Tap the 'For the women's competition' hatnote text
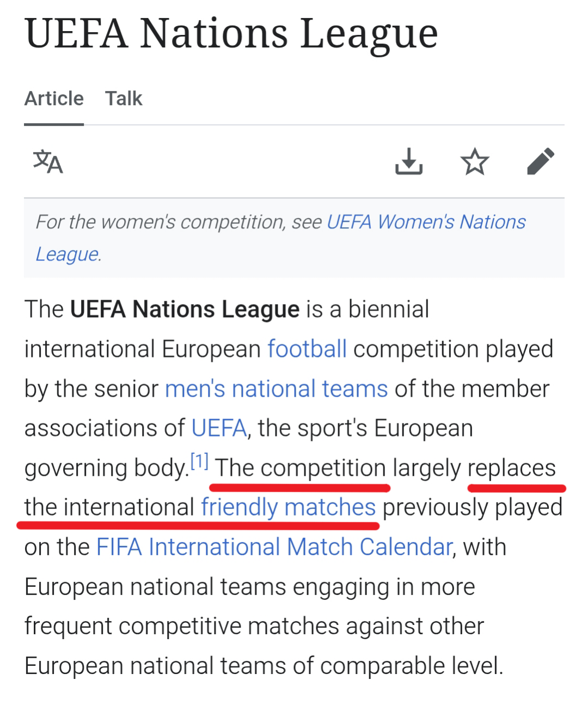This screenshot has height=710, width=588. point(179,222)
